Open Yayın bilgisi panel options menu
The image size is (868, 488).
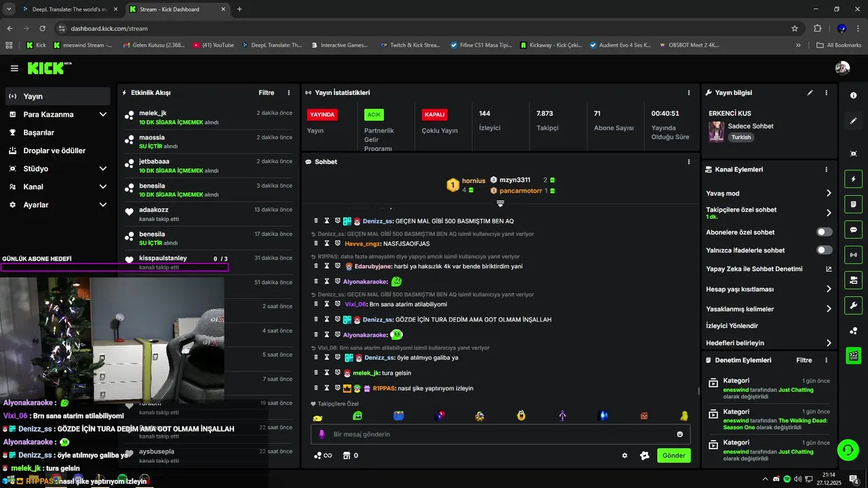pos(826,92)
